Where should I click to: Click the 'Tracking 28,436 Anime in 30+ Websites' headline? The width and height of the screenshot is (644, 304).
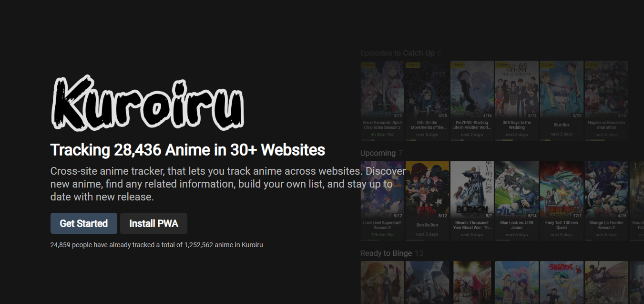click(188, 150)
